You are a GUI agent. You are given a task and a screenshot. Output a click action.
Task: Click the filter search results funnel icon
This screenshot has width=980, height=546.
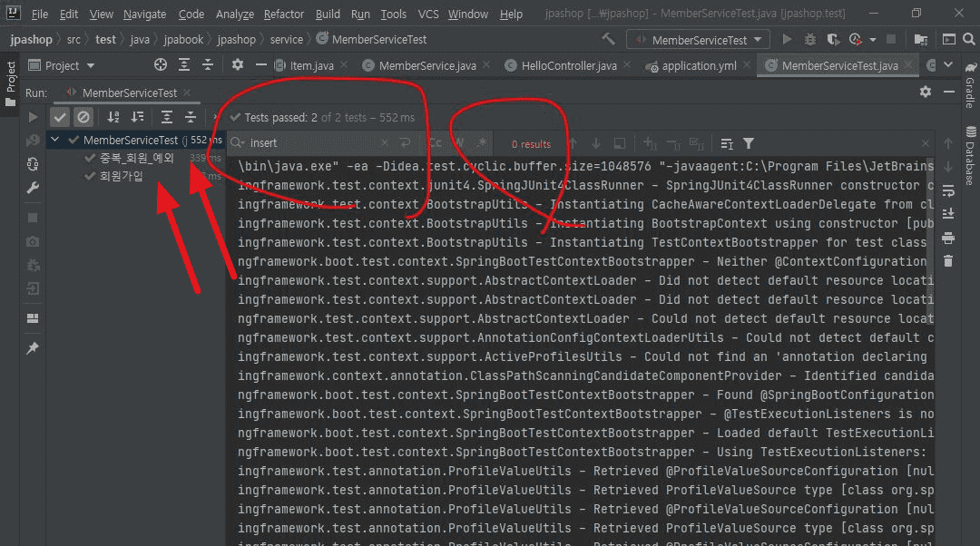[x=749, y=143]
